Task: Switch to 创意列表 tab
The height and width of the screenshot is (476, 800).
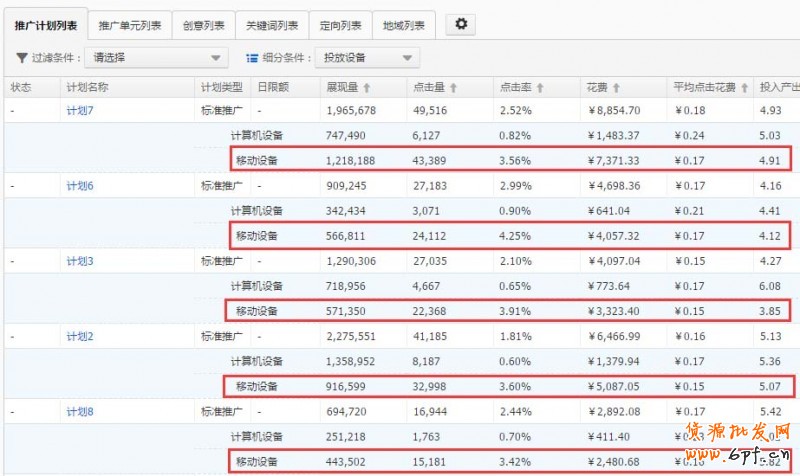Action: (x=204, y=25)
